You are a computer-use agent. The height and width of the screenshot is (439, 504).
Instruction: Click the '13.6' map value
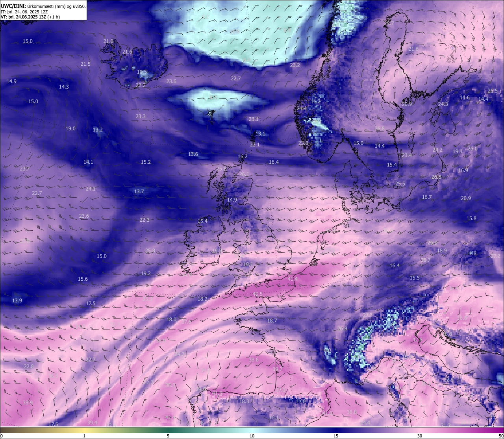[193, 154]
